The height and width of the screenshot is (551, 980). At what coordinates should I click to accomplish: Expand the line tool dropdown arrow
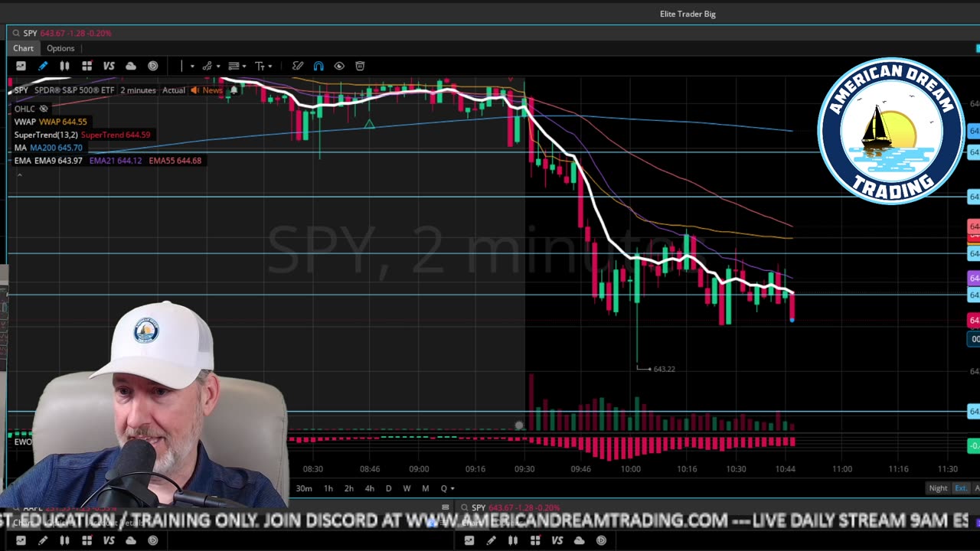coord(192,67)
